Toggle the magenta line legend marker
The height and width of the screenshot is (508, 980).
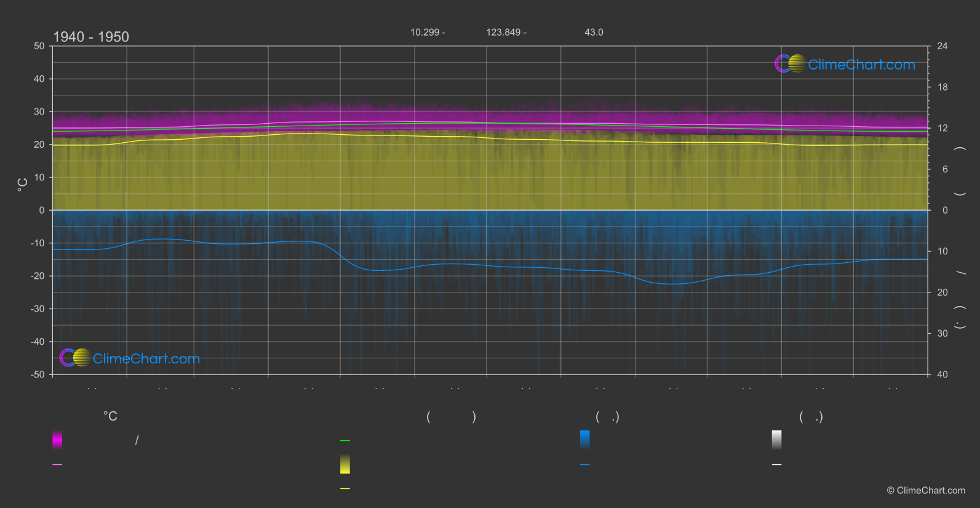[57, 465]
